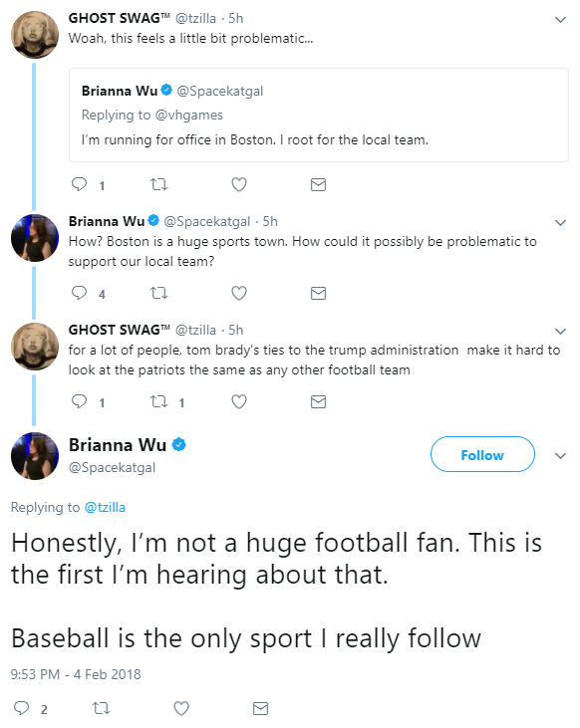Open GHOST SWAG profile picture at top

35,35
